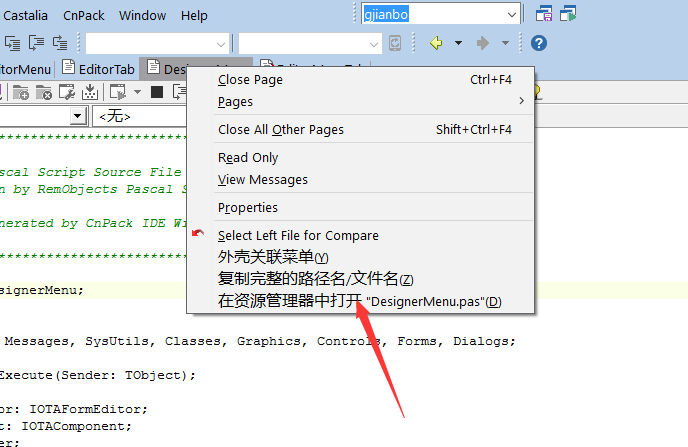688x447 pixels.
Task: Click the folder with X remove icon
Action: click(x=43, y=92)
